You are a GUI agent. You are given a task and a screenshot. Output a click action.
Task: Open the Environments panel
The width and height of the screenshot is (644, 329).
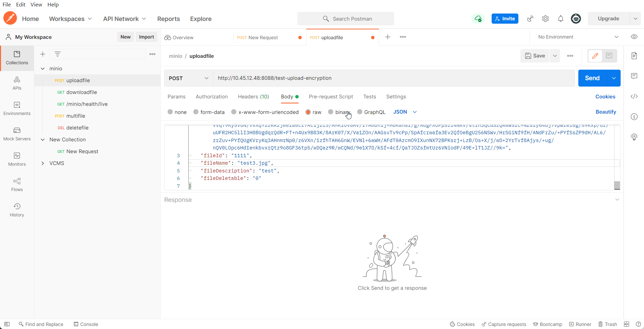point(17,108)
